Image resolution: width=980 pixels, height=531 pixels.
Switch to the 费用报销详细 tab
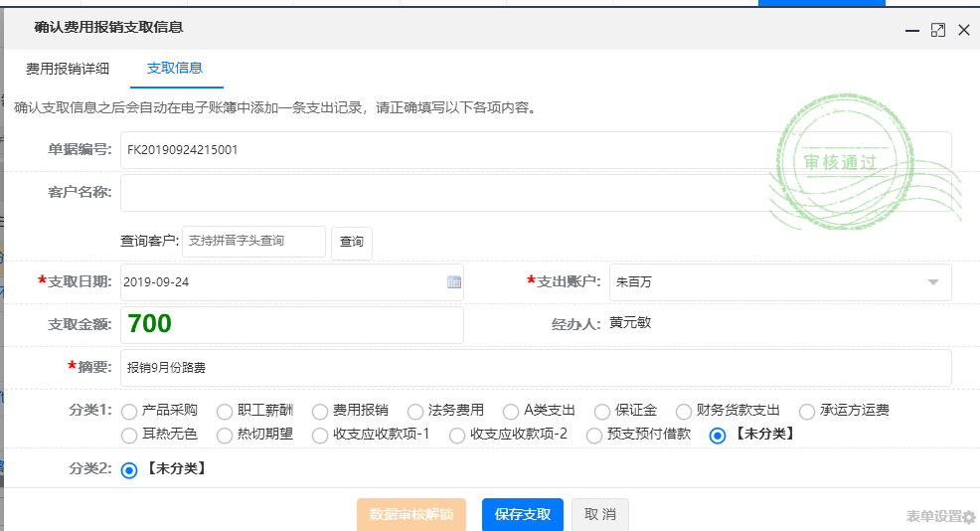68,69
